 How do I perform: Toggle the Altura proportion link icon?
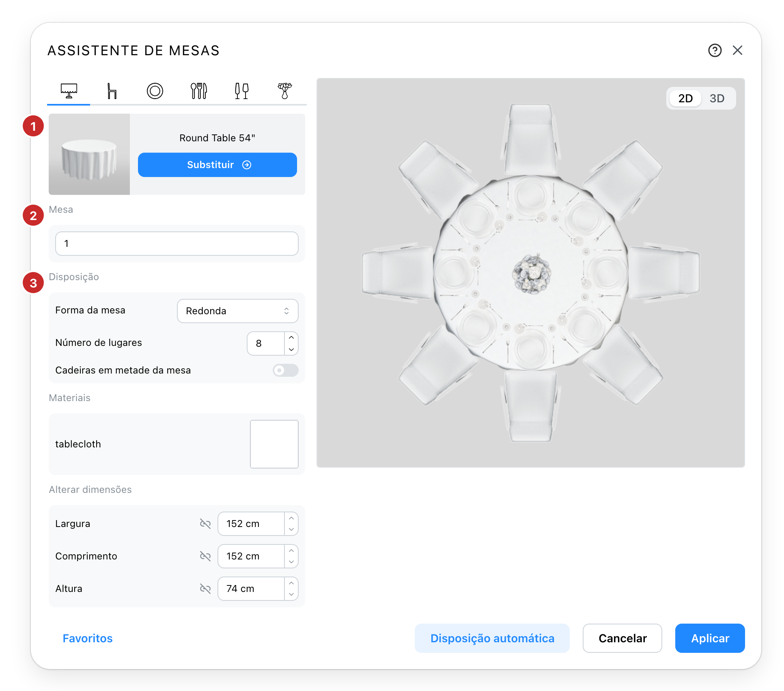tap(205, 589)
